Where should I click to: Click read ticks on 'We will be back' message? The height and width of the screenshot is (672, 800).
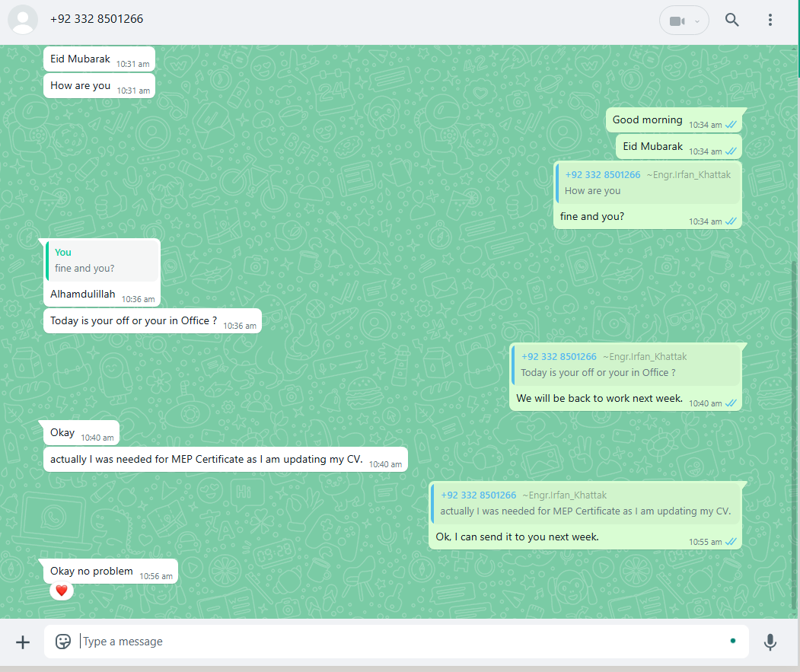731,403
